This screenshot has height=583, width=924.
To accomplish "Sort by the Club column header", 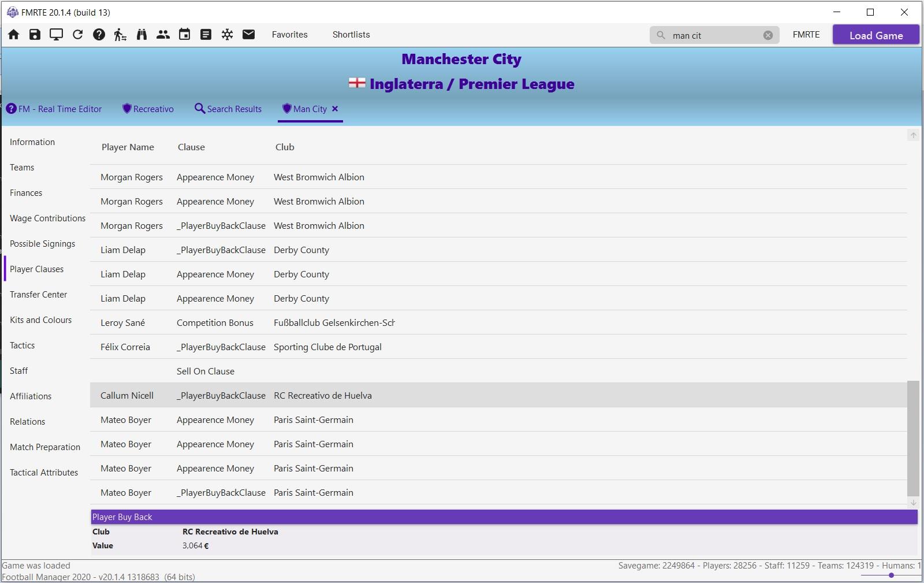I will click(285, 147).
